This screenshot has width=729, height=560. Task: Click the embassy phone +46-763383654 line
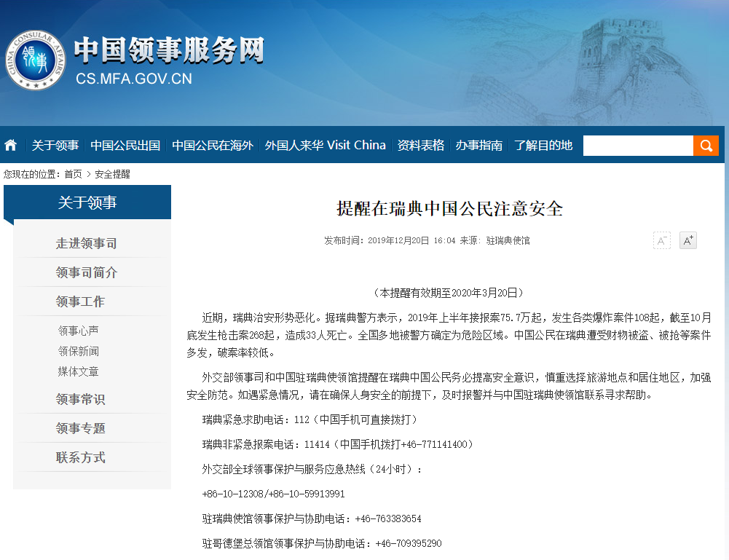(312, 518)
